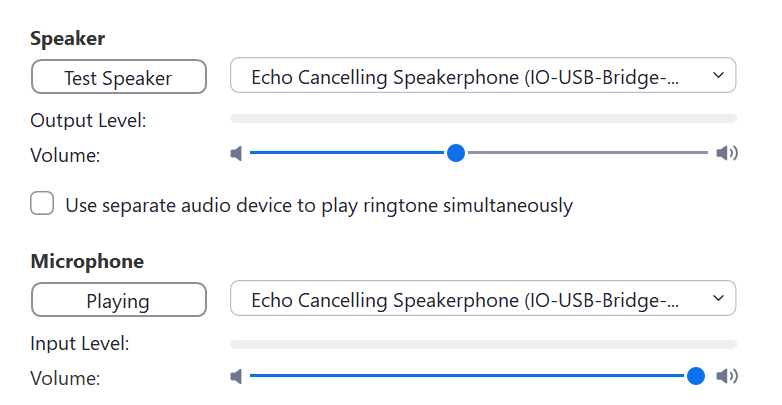The image size is (782, 405).
Task: Click the chevron arrow on the Speaker dropdown
Action: pos(716,76)
